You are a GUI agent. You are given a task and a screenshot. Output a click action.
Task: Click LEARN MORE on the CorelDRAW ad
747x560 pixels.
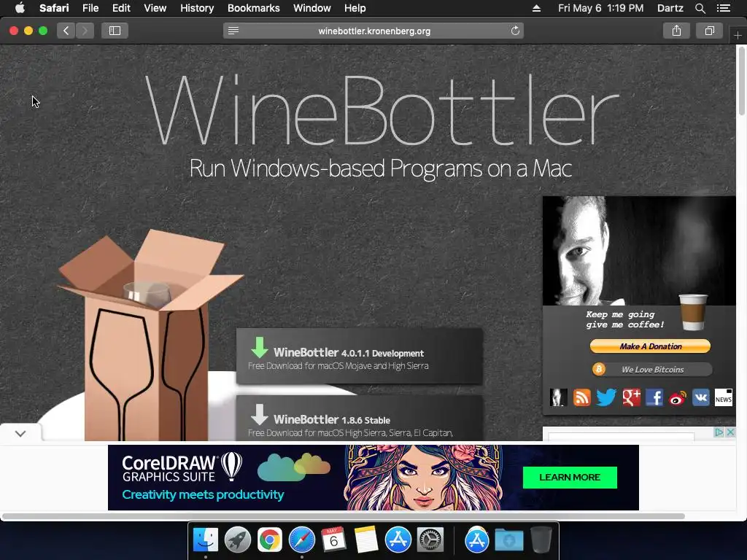(570, 477)
